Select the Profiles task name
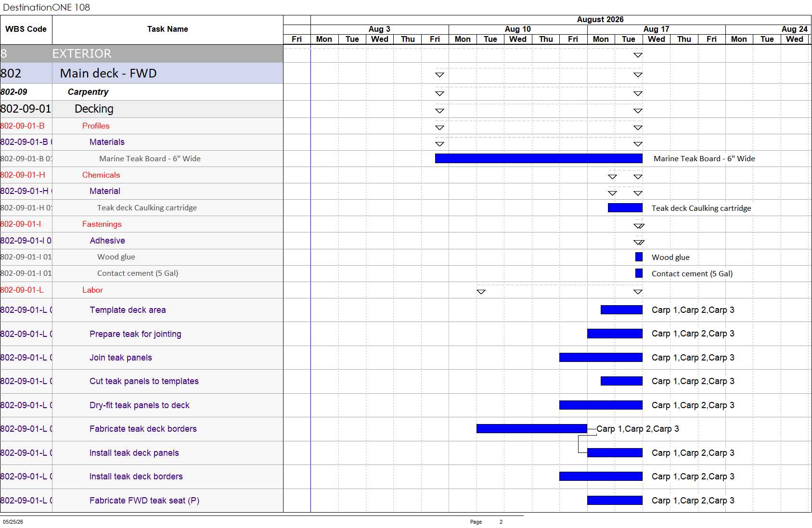This screenshot has height=528, width=812. pos(96,126)
